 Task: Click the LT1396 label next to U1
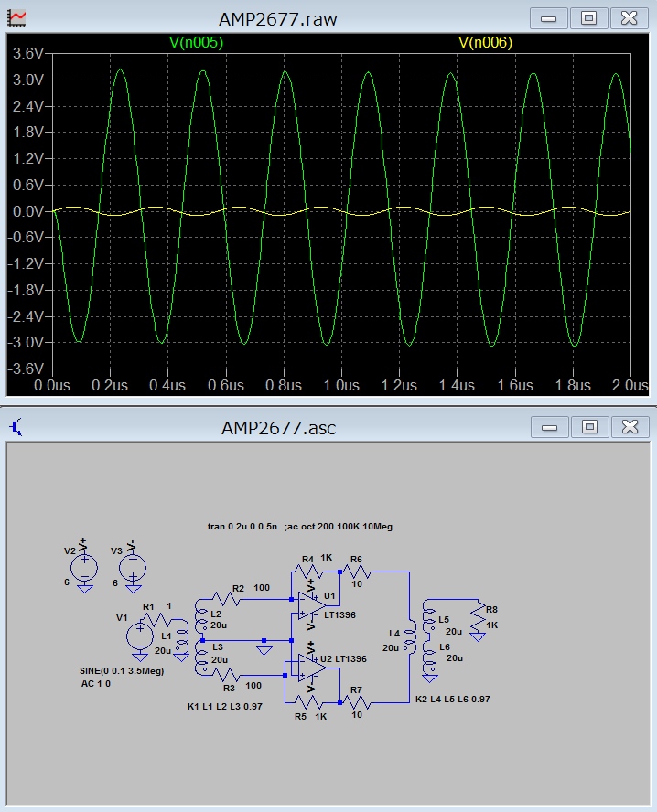[339, 615]
